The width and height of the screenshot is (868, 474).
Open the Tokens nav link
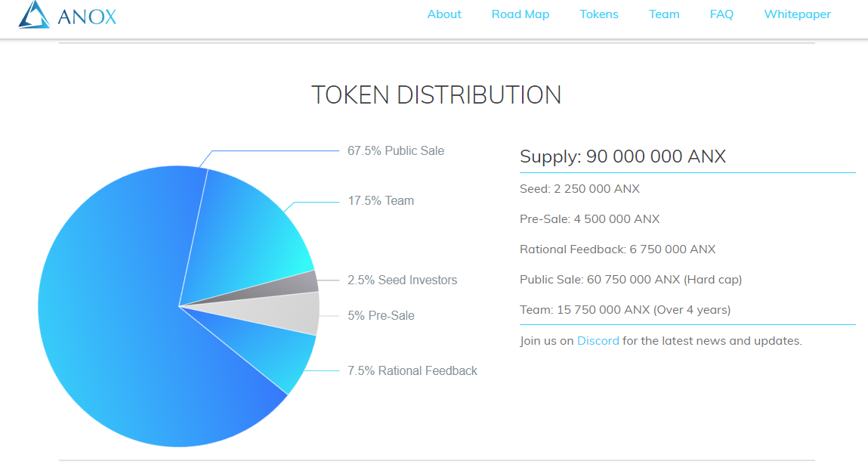(x=599, y=14)
